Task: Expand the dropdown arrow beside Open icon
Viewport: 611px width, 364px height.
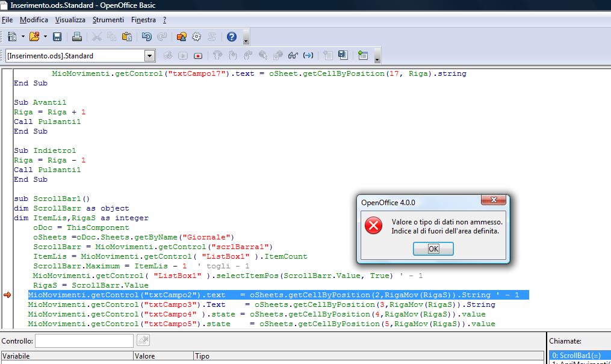Action: (x=45, y=37)
